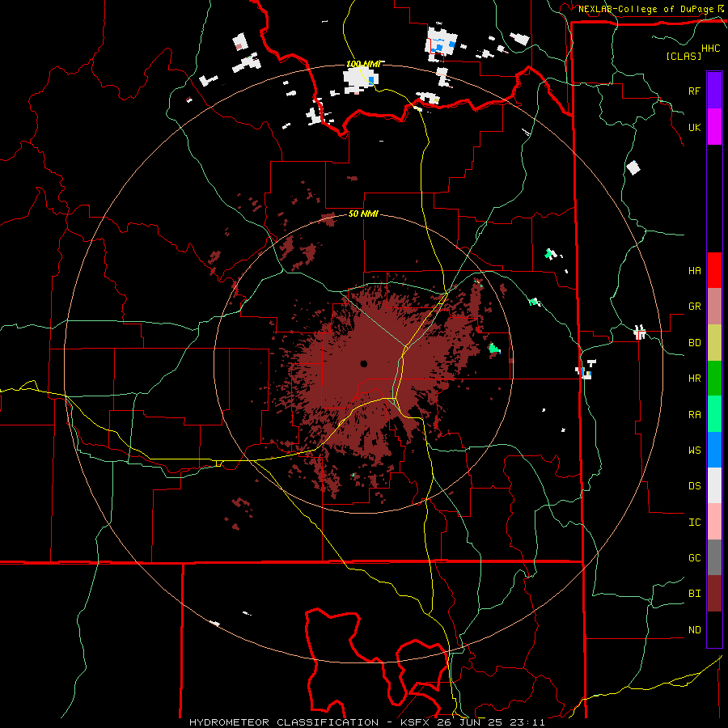Click the 'HYDROMETEOR CLASSIFICATION' footer title

[284, 722]
